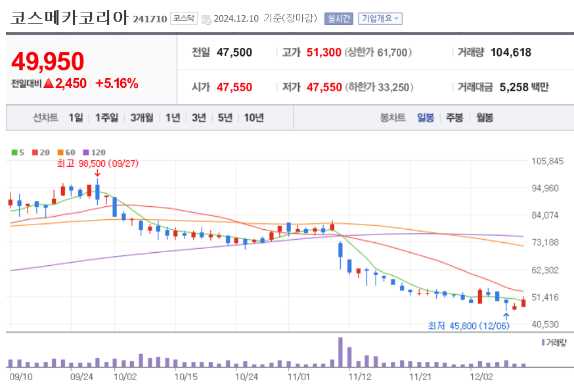
Task: Click the orange 60-day moving average swatch
Action: tap(60, 152)
